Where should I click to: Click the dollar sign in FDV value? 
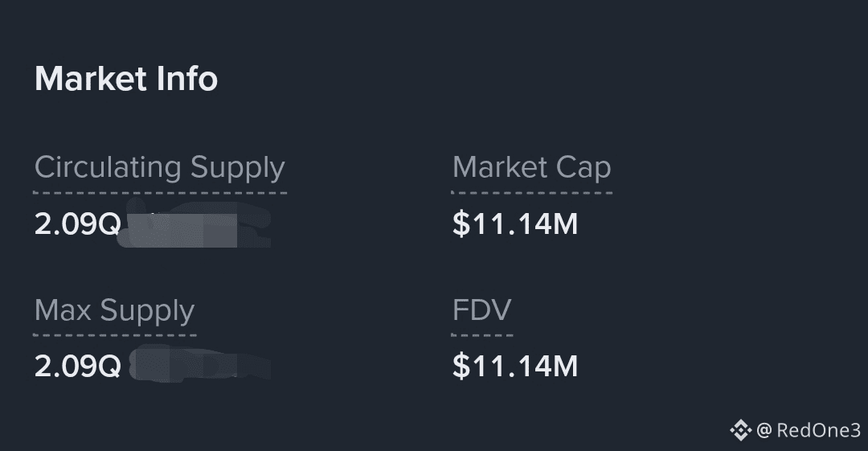click(x=461, y=367)
